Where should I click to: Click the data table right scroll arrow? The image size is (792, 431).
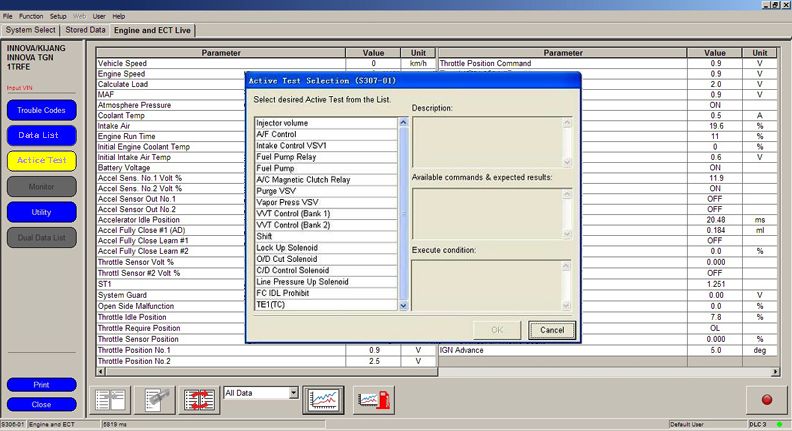click(775, 372)
